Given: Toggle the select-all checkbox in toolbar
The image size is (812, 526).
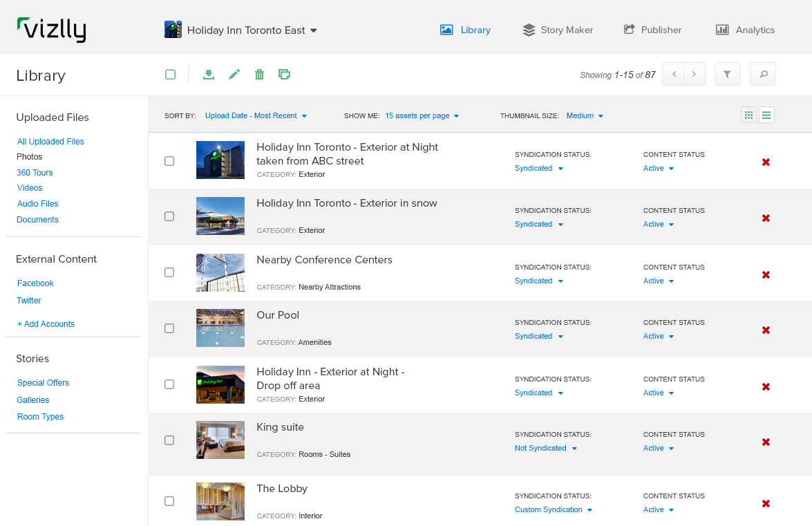Looking at the screenshot, I should pos(171,75).
